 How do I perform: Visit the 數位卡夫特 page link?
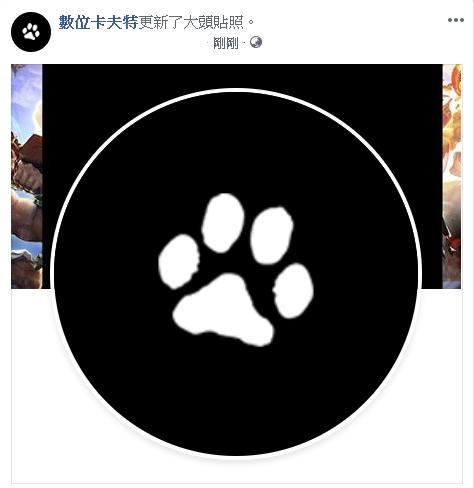tap(98, 22)
